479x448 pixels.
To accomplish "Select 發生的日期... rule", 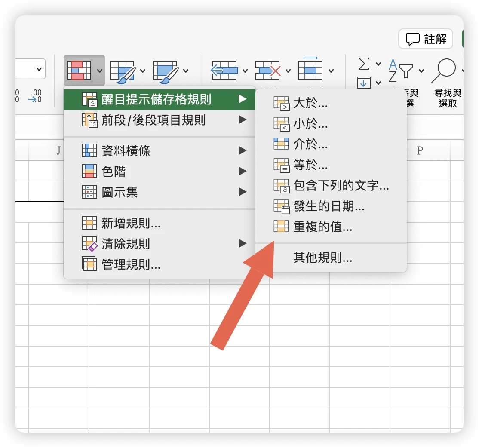I will [x=331, y=206].
